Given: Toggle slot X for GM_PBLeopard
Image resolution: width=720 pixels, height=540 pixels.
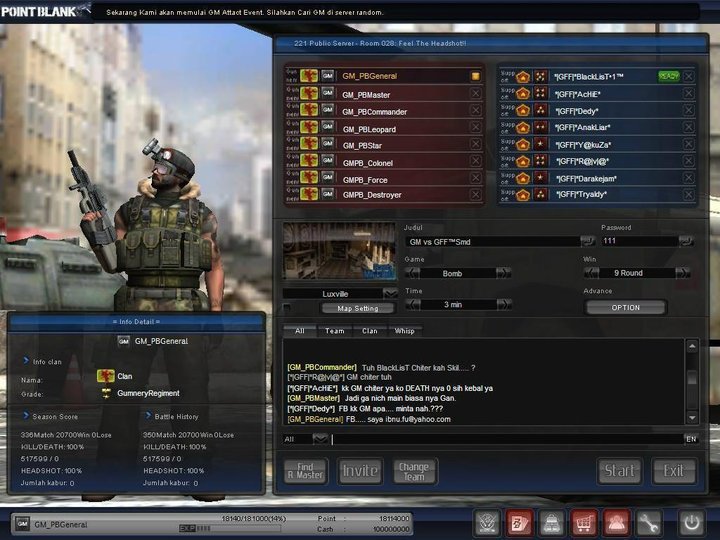Looking at the screenshot, I should pos(475,127).
